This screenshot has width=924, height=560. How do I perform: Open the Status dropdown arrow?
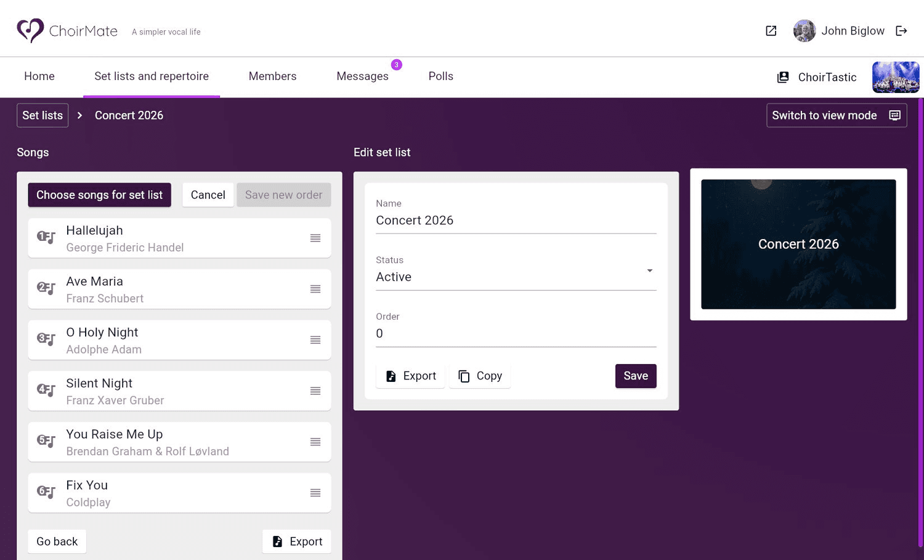click(x=649, y=271)
